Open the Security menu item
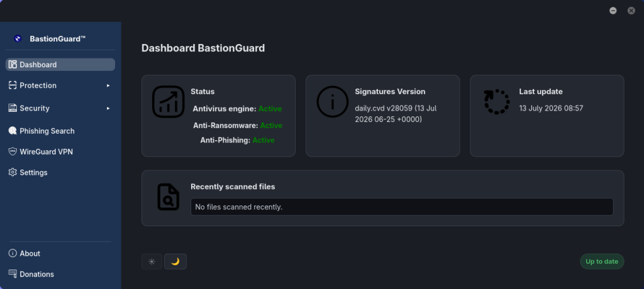The width and height of the screenshot is (644, 289). pyautogui.click(x=60, y=108)
